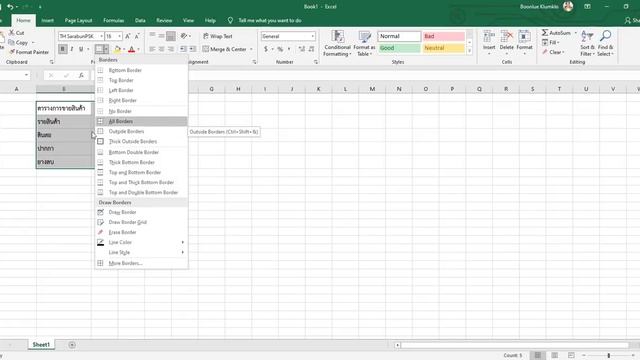Adjust the zoom slider

pos(608,356)
